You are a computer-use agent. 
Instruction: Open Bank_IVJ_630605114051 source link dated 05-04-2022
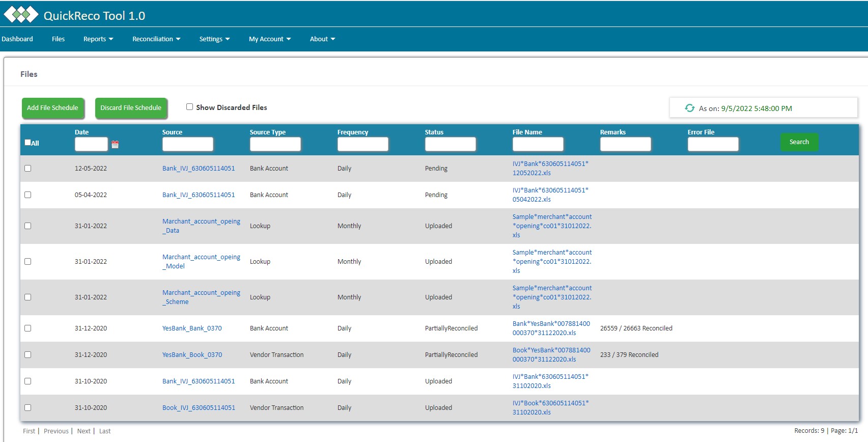199,195
